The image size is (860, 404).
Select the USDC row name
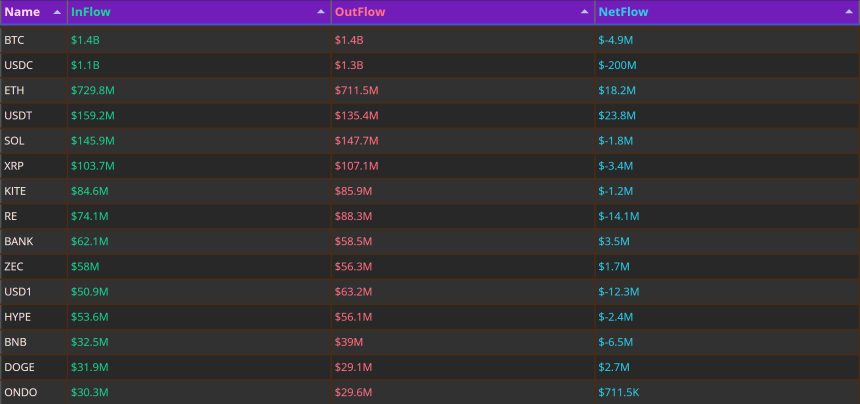pos(19,65)
